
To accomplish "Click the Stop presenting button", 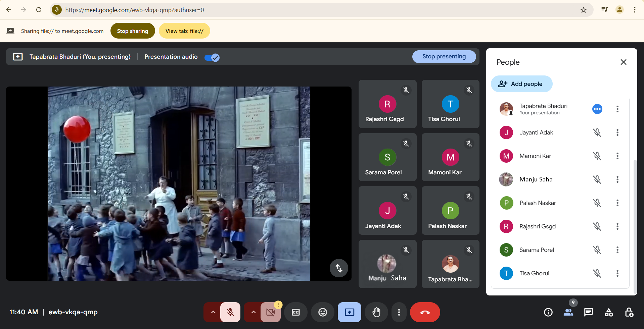I will [444, 57].
